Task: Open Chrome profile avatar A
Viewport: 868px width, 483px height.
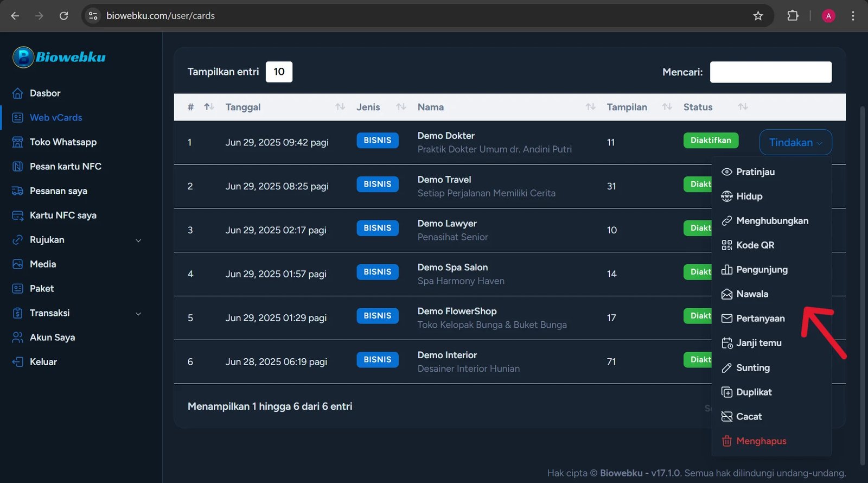Action: [x=828, y=16]
